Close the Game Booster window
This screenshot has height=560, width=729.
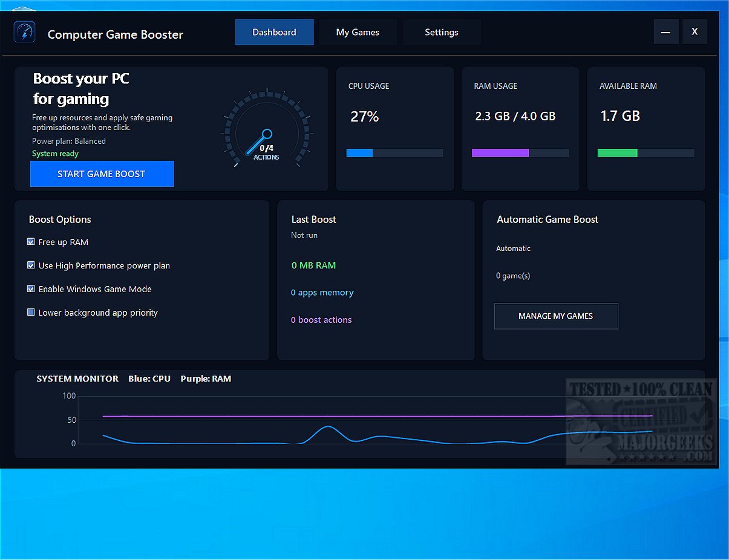point(695,31)
